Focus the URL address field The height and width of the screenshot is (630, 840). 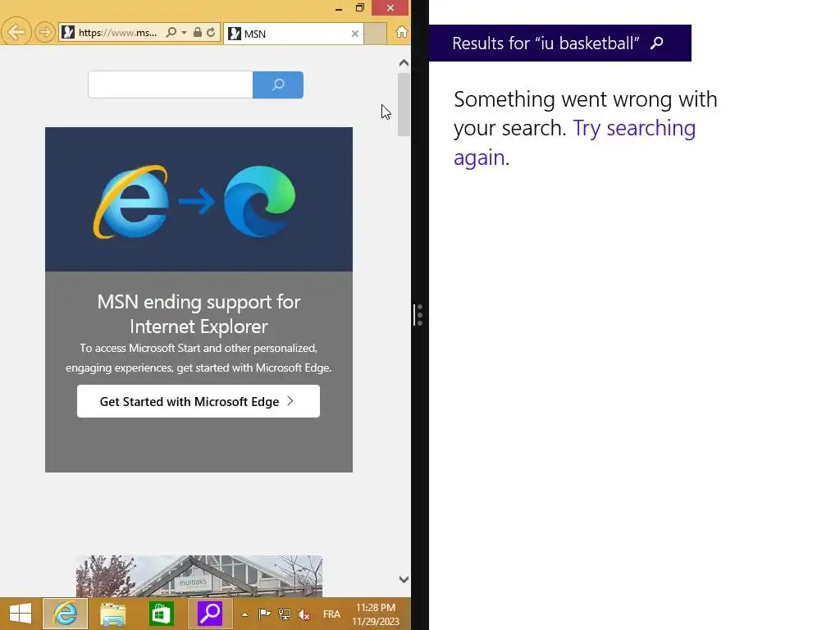tap(118, 33)
